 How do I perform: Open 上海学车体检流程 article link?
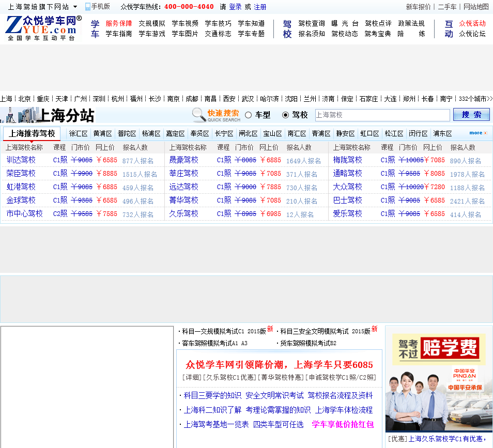[344, 410]
